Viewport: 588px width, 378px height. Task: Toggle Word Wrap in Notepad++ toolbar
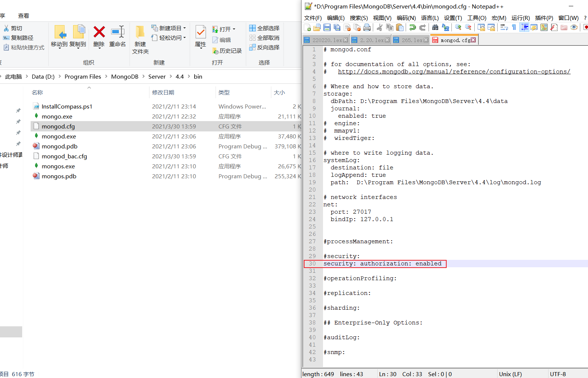(x=504, y=27)
